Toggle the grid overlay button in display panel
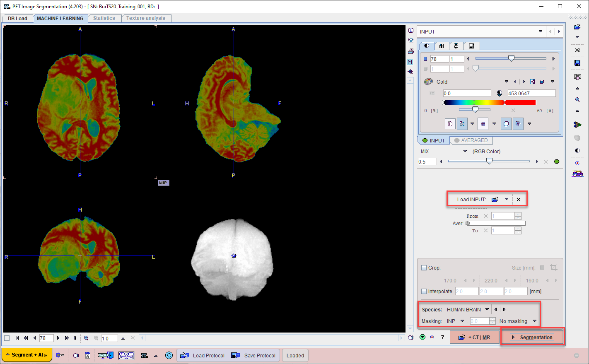The height and width of the screenshot is (364, 589). 483,124
